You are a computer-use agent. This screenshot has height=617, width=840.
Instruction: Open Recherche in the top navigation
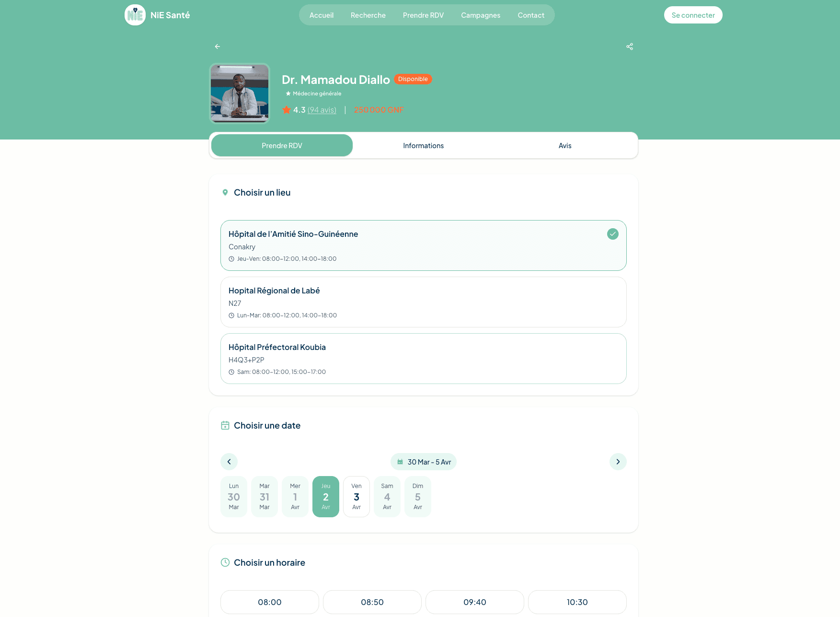[368, 15]
